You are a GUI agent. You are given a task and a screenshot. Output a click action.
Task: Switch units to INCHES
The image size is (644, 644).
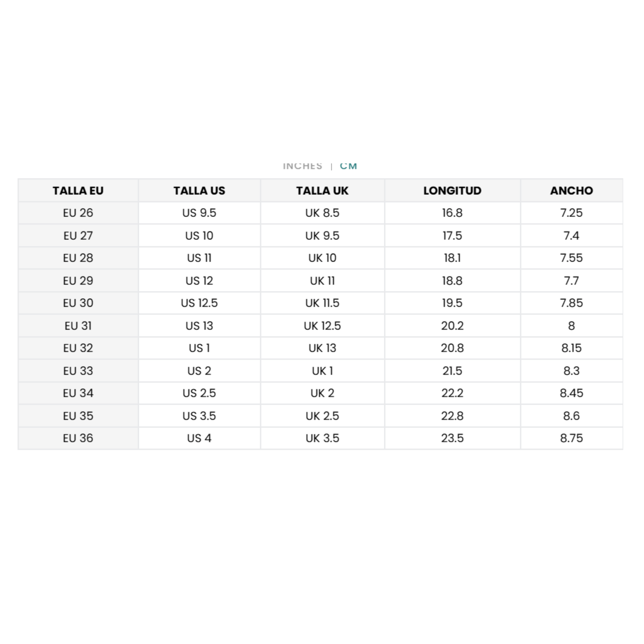(302, 166)
